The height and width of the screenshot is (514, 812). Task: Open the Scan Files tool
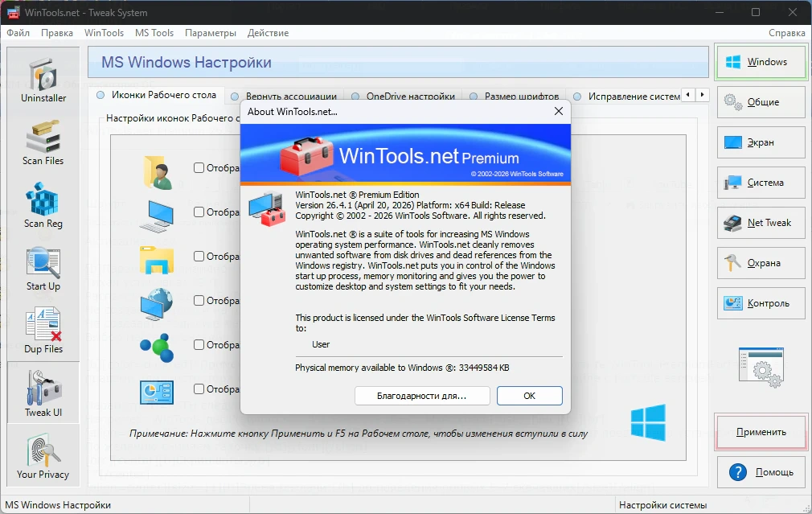(x=43, y=143)
